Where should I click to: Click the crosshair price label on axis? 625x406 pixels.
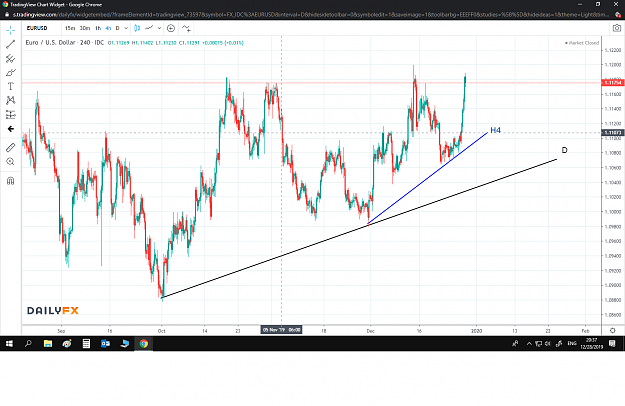pos(613,133)
